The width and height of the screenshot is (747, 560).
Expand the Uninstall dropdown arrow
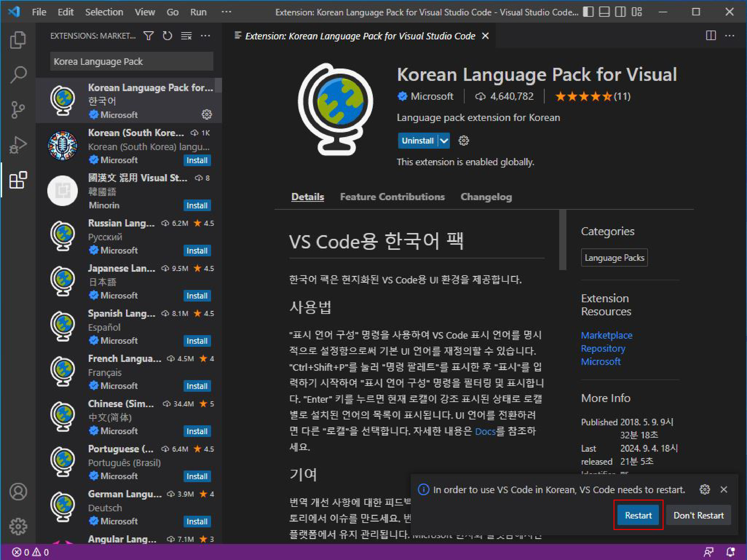click(x=444, y=141)
